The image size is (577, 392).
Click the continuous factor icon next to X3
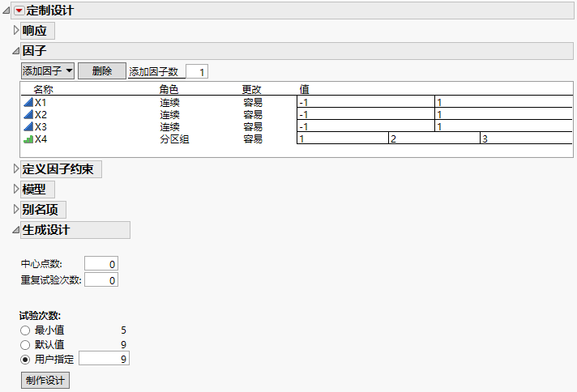(28, 126)
